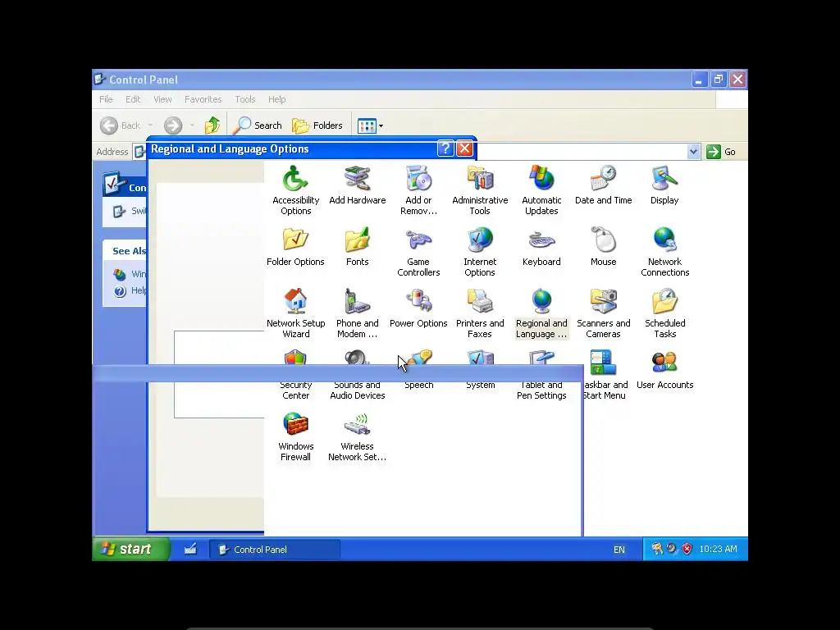Open Security Center
840x630 pixels.
[x=295, y=390]
